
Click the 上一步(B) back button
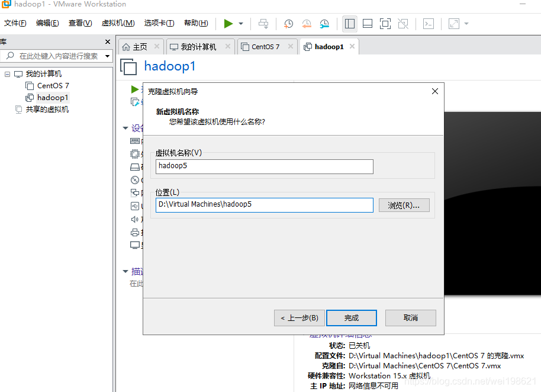(299, 318)
